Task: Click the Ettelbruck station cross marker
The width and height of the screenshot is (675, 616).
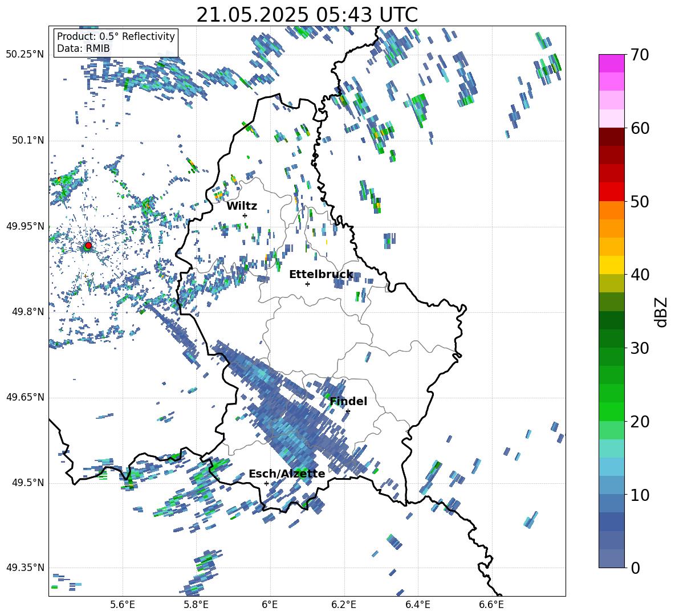Action: coord(307,284)
